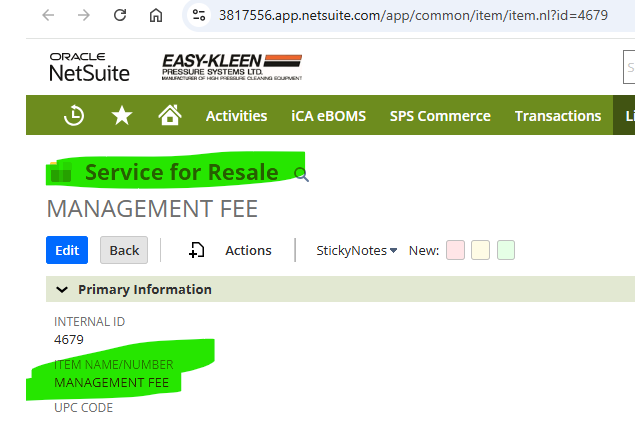View site information icon in address bar
The width and height of the screenshot is (635, 425).
[199, 15]
